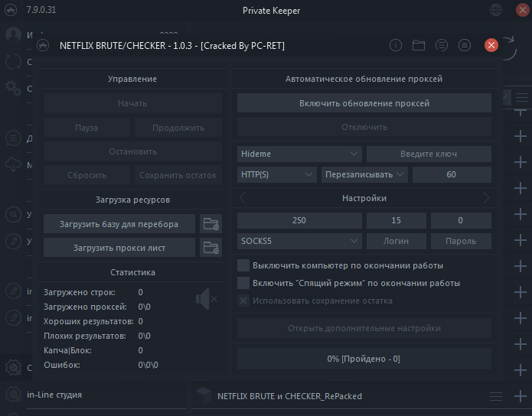The width and height of the screenshot is (532, 416).
Task: Toggle the muted speaker sound icon
Action: (206, 299)
